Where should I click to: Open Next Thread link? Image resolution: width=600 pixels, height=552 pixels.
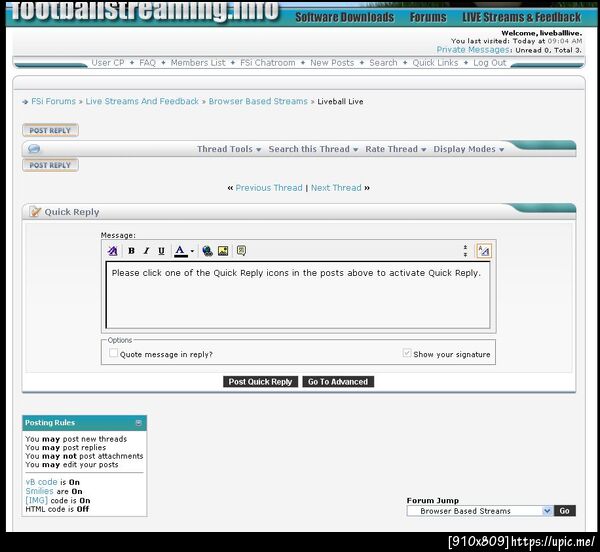[336, 188]
